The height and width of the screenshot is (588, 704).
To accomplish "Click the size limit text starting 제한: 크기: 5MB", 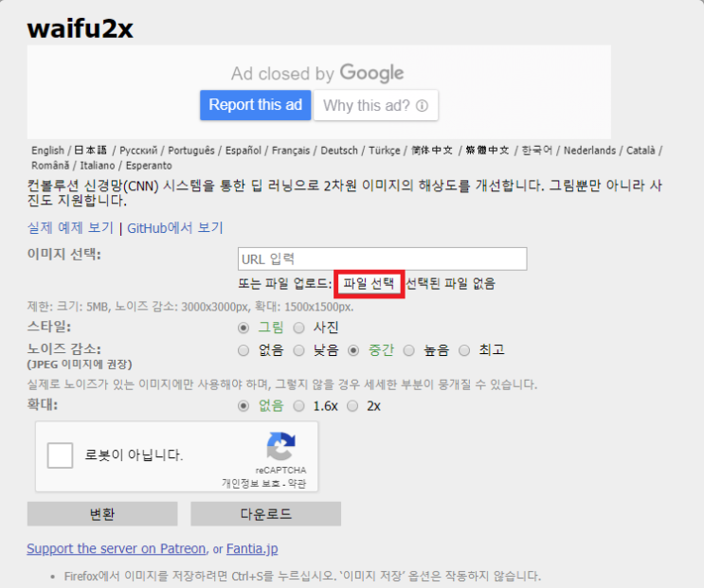I will tap(190, 307).
